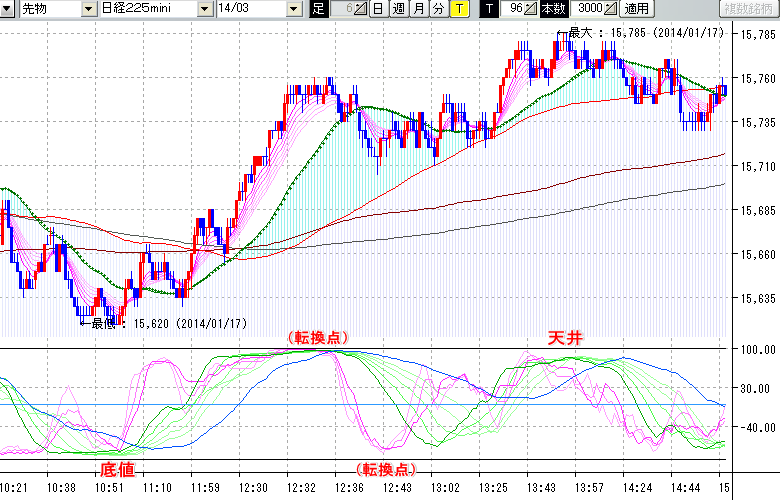Click the red 天井 label on oscillator
The width and height of the screenshot is (780, 500).
coord(564,338)
